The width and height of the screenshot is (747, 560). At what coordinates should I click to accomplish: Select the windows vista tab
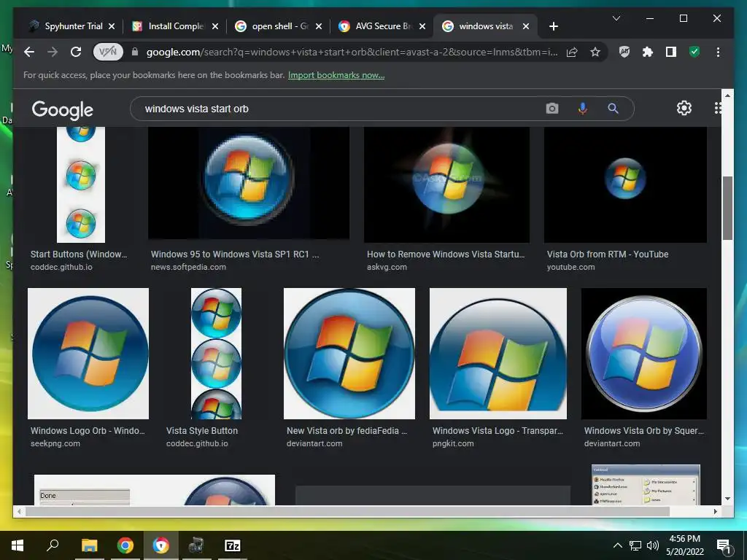tap(484, 26)
